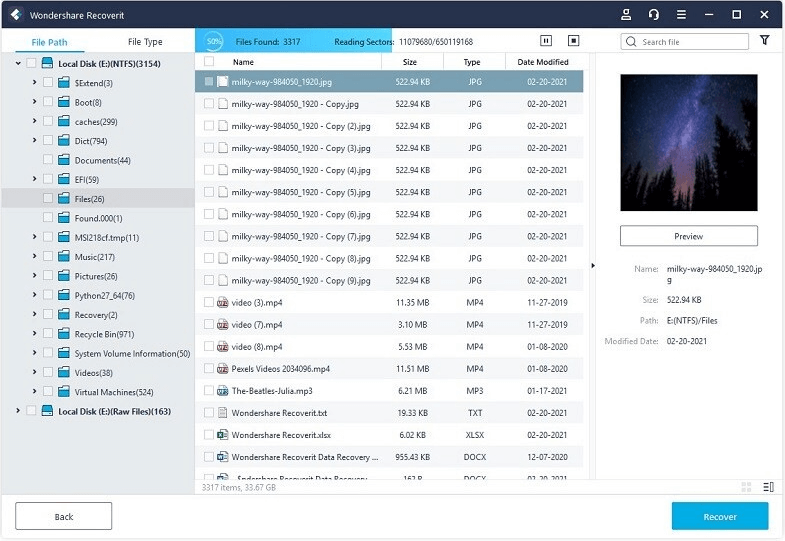
Task: Go back using the Back button
Action: 63,516
